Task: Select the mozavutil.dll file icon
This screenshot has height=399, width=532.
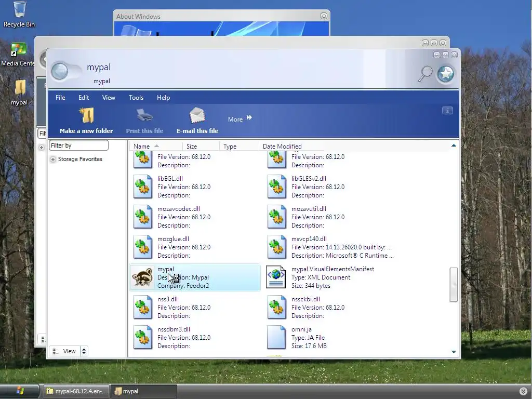Action: pos(276,217)
